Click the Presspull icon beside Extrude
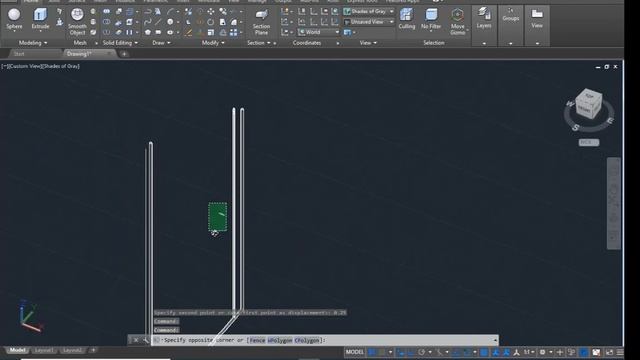 click(59, 22)
